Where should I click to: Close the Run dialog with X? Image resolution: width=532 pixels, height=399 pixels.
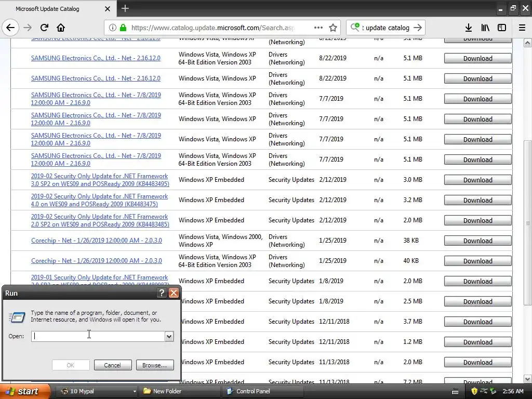(x=174, y=293)
